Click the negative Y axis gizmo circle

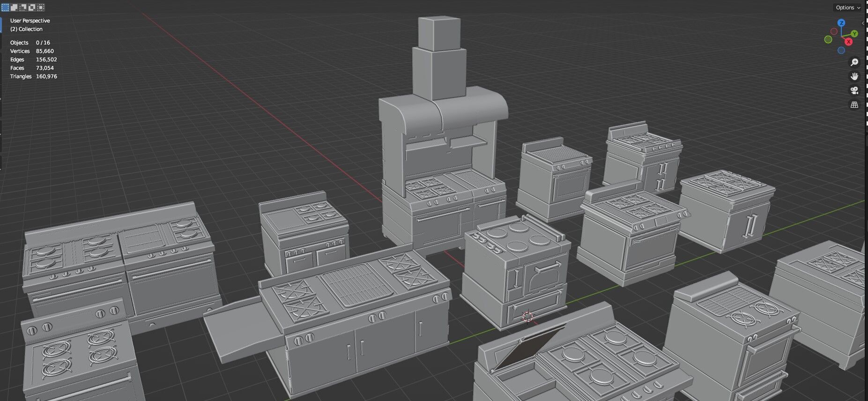[828, 40]
